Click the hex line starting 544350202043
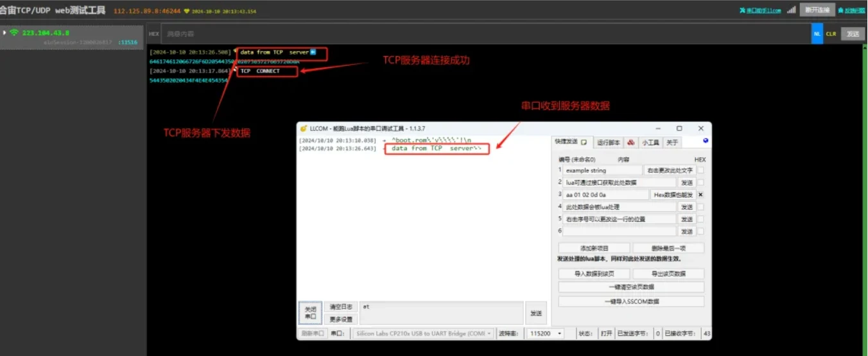Viewport: 868px width, 356px height. (x=188, y=80)
